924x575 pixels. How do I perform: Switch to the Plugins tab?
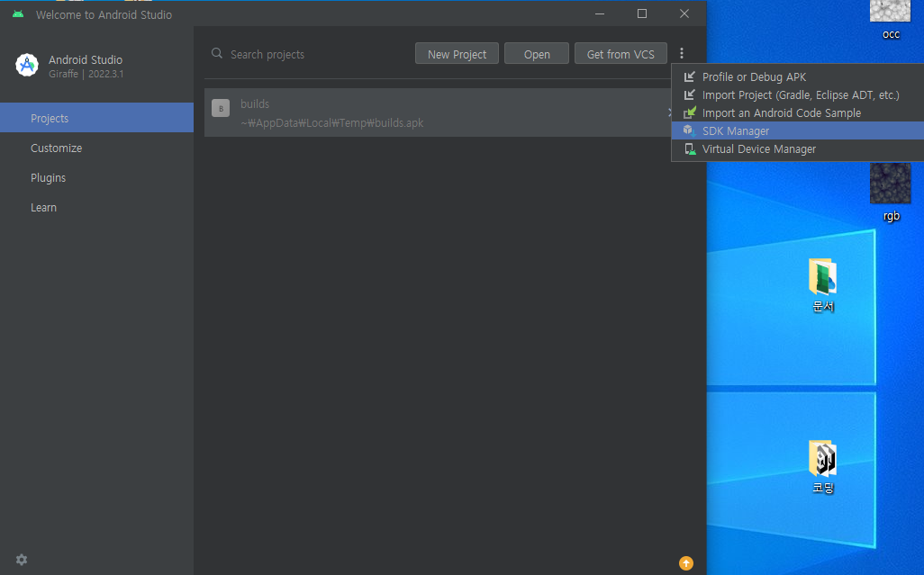point(96,178)
